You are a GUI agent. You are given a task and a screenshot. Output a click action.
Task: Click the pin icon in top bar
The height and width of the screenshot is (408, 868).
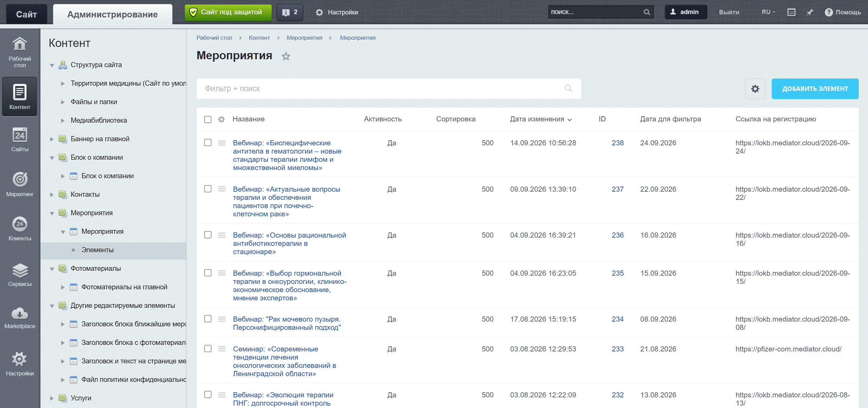point(809,12)
